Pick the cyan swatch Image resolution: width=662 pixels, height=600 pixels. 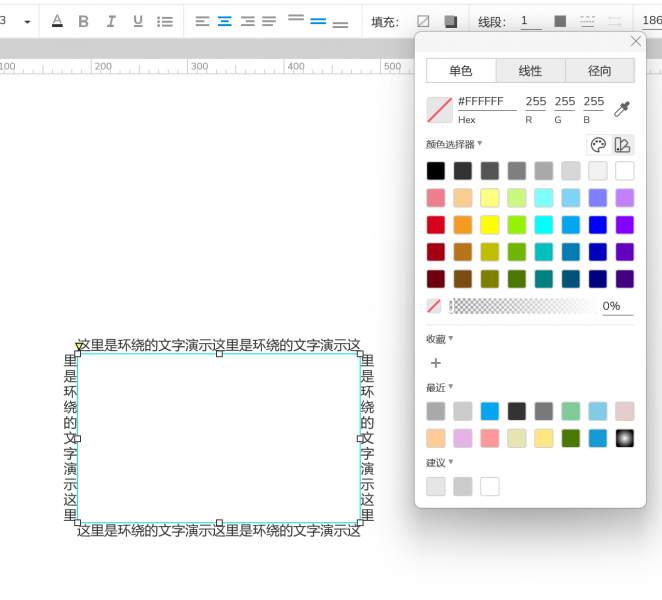pos(543,225)
